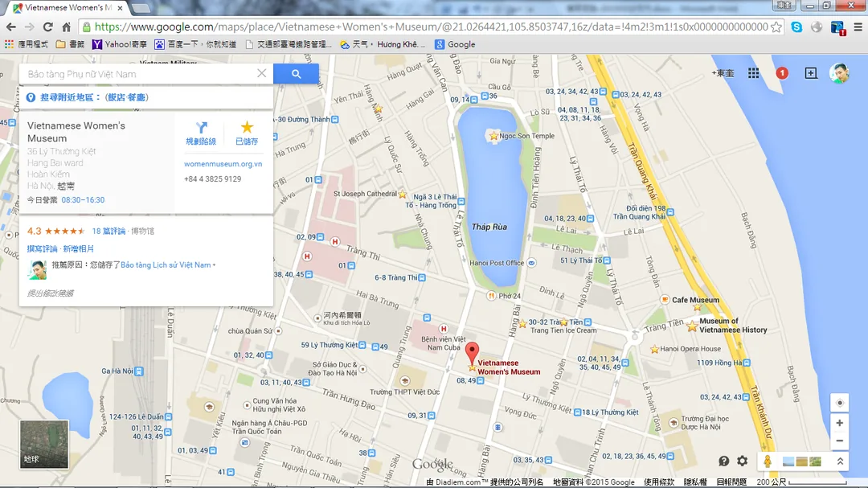Open the weather bookmark in bookmarks bar
Screen dimensions: 868x488
point(383,44)
